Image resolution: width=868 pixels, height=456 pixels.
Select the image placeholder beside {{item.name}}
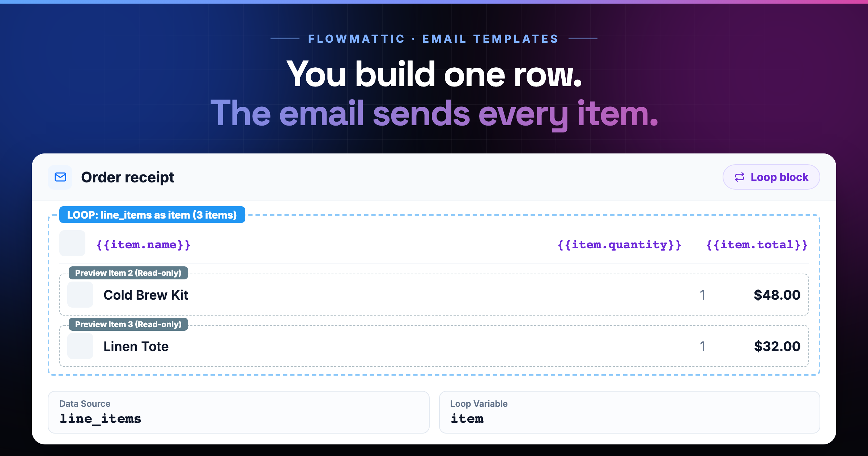click(x=72, y=243)
